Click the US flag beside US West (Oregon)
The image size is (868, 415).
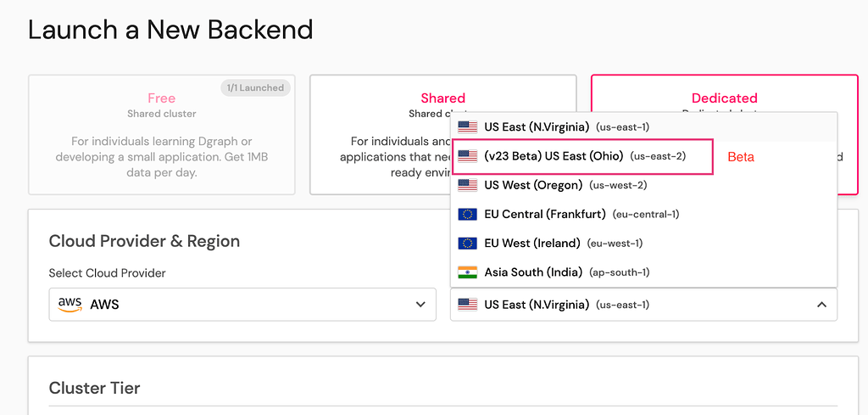pyautogui.click(x=467, y=185)
